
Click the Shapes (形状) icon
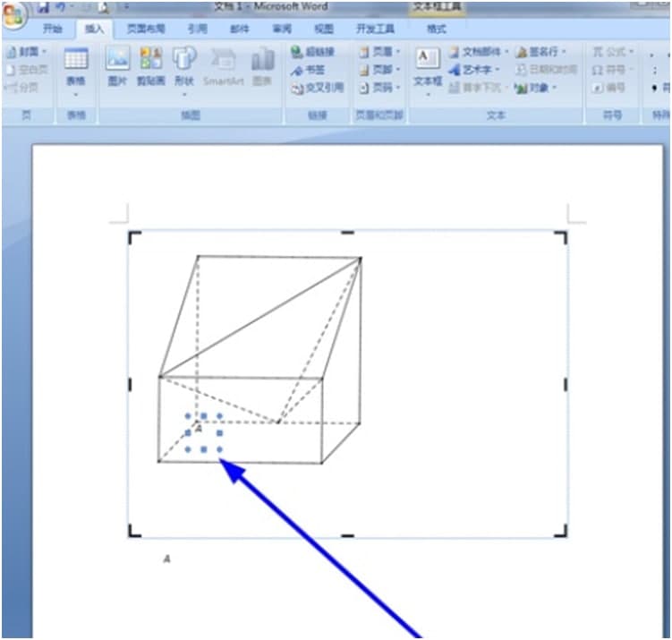[184, 59]
